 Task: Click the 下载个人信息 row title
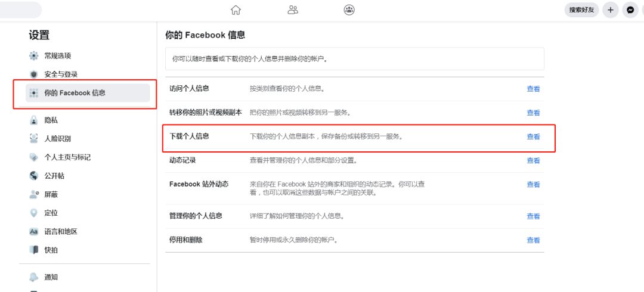189,136
